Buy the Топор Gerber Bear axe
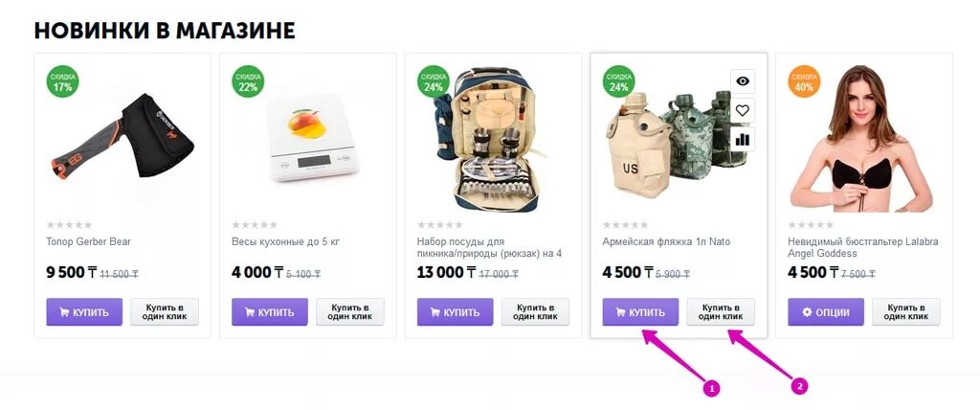 tap(84, 311)
